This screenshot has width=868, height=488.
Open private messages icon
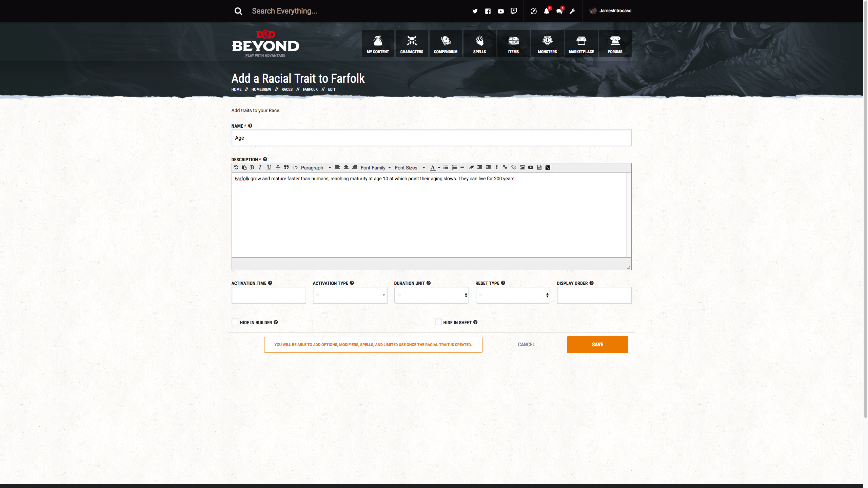[559, 11]
